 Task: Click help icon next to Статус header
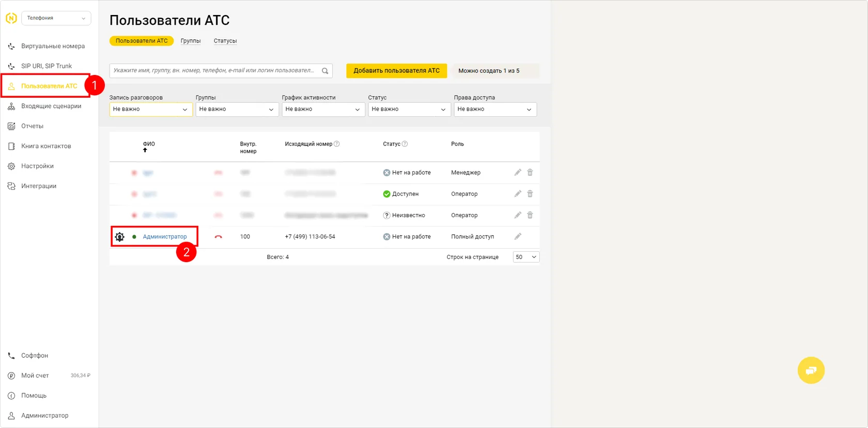[x=405, y=144]
